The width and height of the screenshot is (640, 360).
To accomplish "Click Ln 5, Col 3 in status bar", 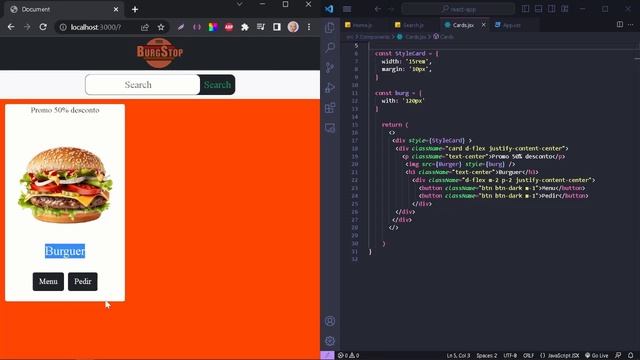I will point(458,356).
